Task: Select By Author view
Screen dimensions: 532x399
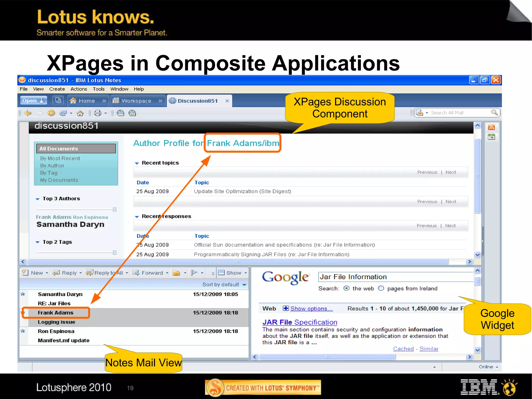Action: tap(52, 166)
